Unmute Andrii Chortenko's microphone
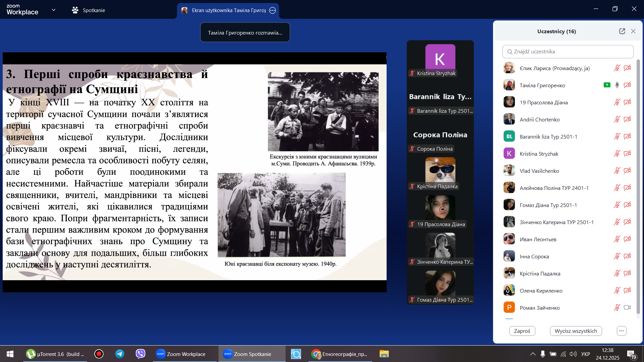 click(617, 119)
